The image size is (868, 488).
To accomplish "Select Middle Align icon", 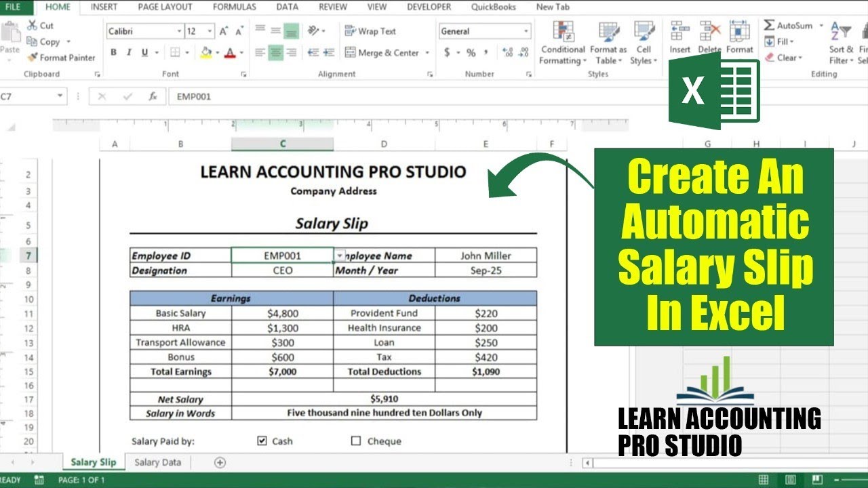I will [275, 31].
